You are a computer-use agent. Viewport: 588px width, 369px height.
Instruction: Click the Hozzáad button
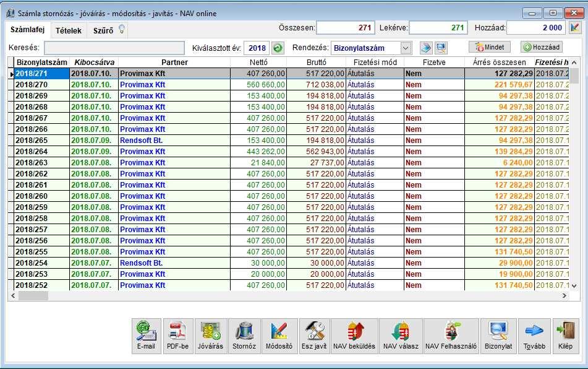542,47
